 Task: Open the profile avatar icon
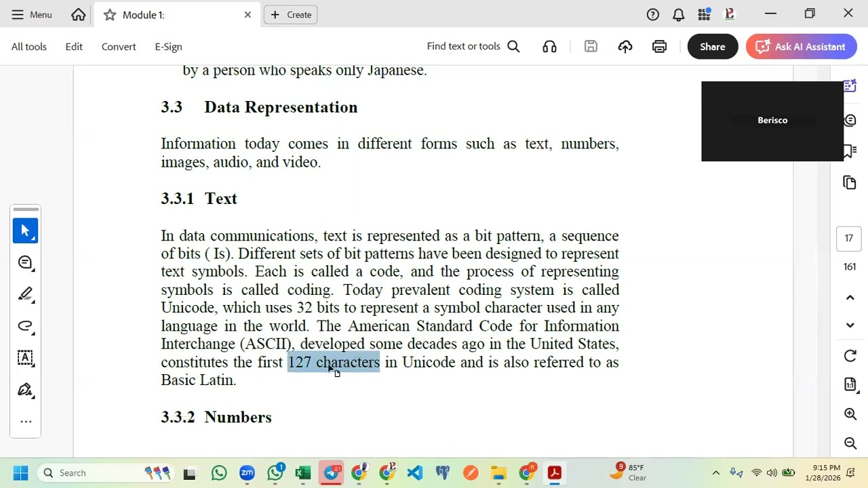(730, 14)
